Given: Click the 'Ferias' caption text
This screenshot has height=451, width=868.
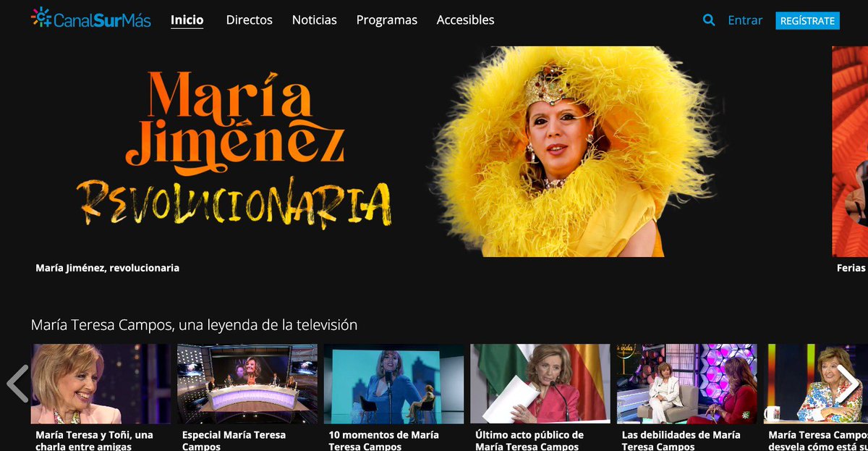Looking at the screenshot, I should coord(851,268).
